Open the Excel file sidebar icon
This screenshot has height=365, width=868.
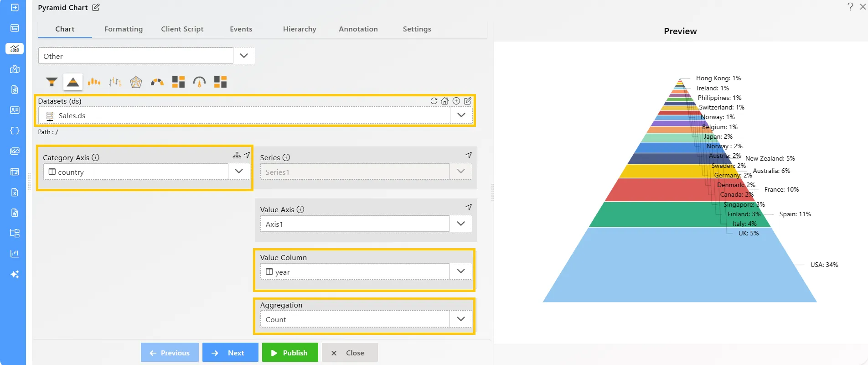[x=15, y=192]
